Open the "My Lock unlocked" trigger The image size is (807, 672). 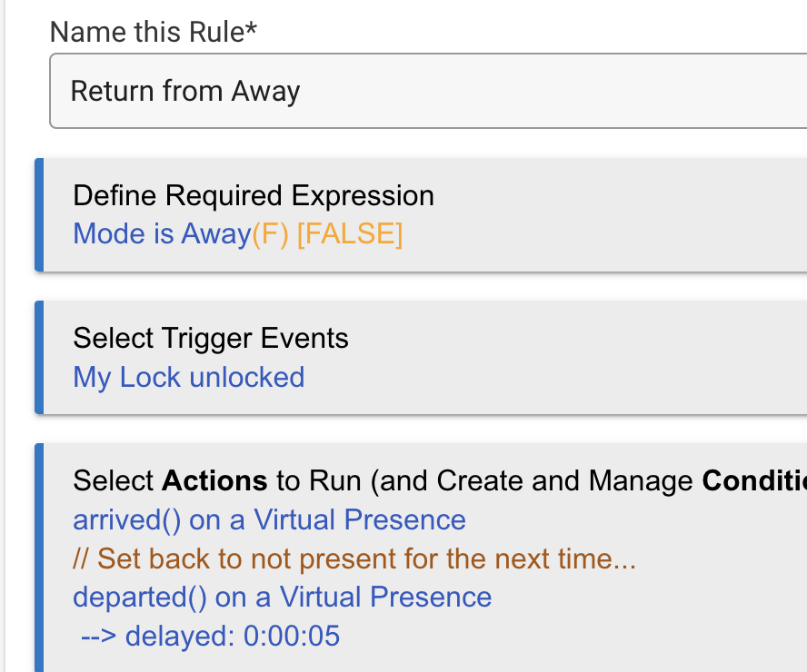[188, 377]
